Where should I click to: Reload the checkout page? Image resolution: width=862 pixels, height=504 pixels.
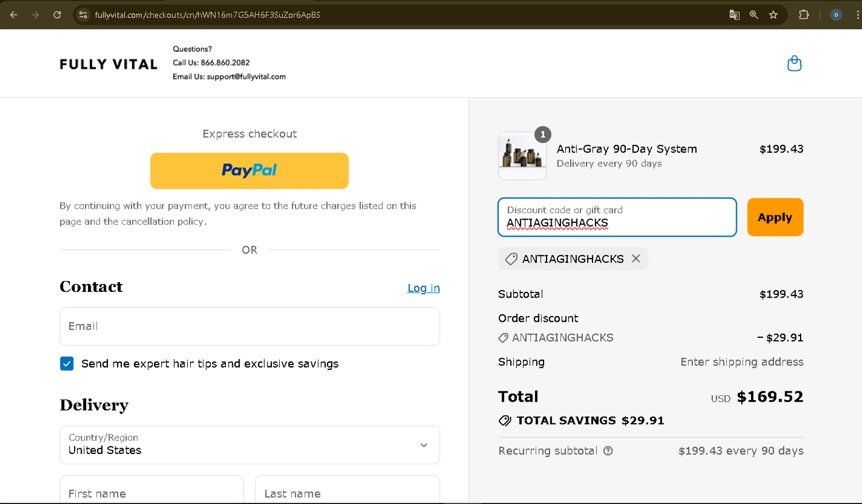[57, 15]
